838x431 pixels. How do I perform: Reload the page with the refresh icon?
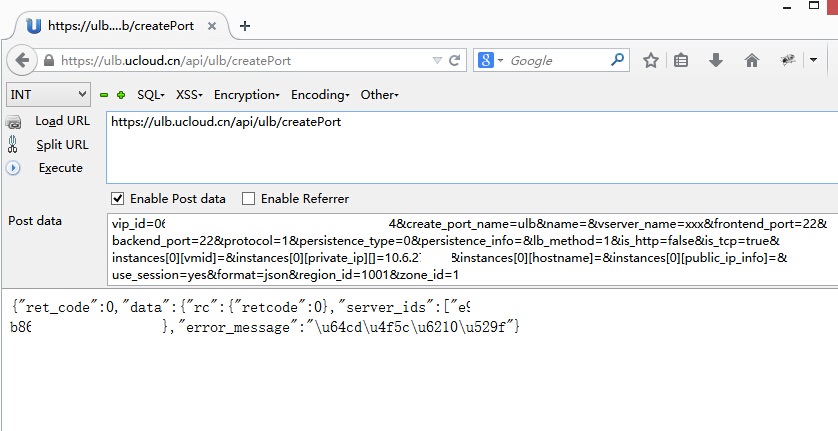pyautogui.click(x=455, y=60)
